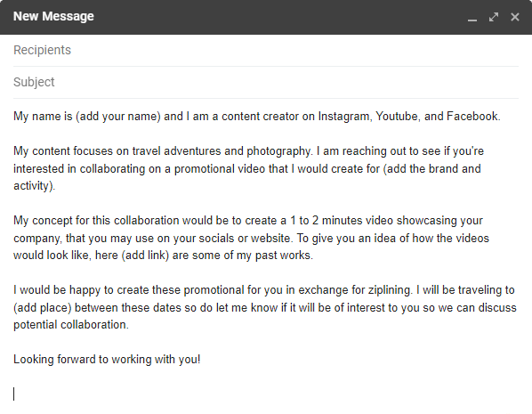Click the '(add the brand and' placeholder text
This screenshot has height=414, width=532.
point(431,169)
